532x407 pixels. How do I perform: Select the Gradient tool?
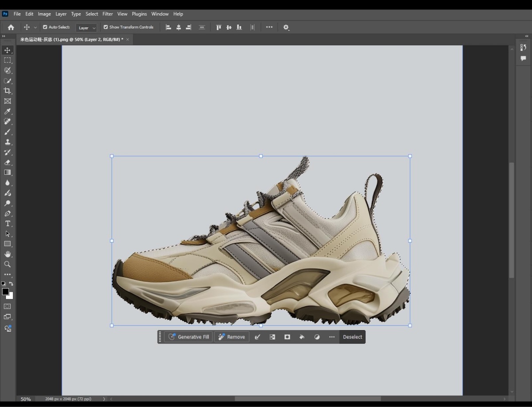coord(8,172)
